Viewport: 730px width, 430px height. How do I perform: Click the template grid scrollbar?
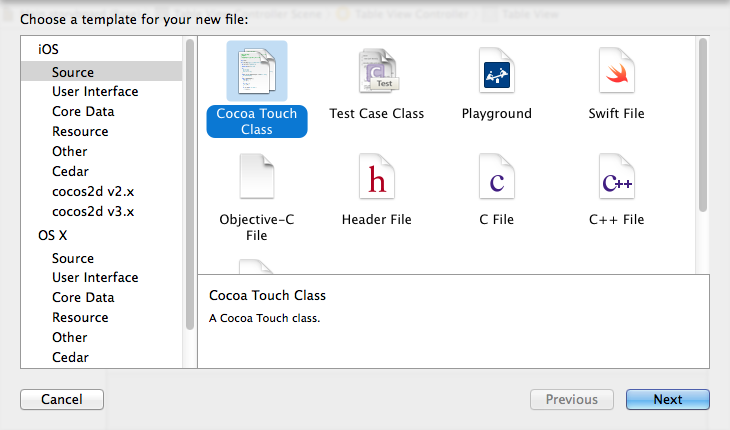703,125
